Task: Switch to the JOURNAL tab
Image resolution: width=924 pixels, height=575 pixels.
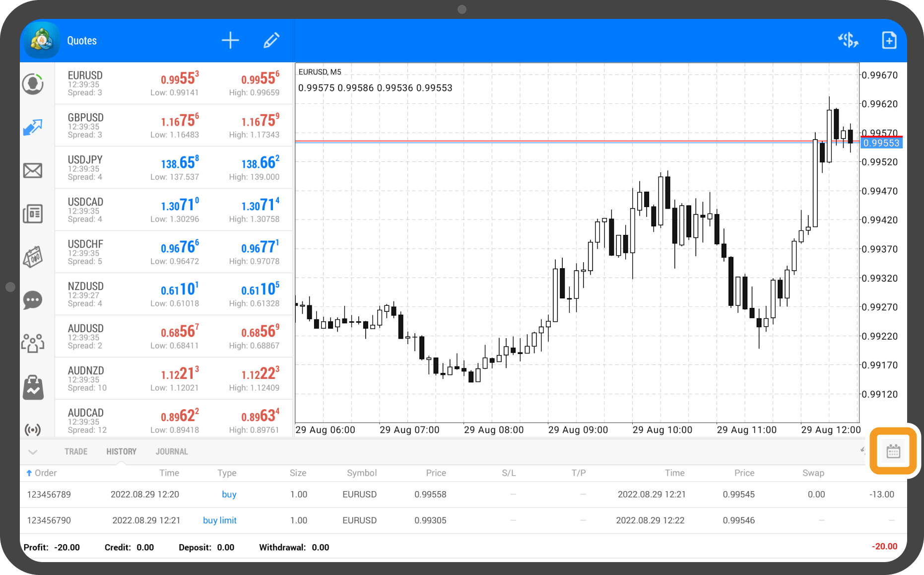Action: (172, 451)
